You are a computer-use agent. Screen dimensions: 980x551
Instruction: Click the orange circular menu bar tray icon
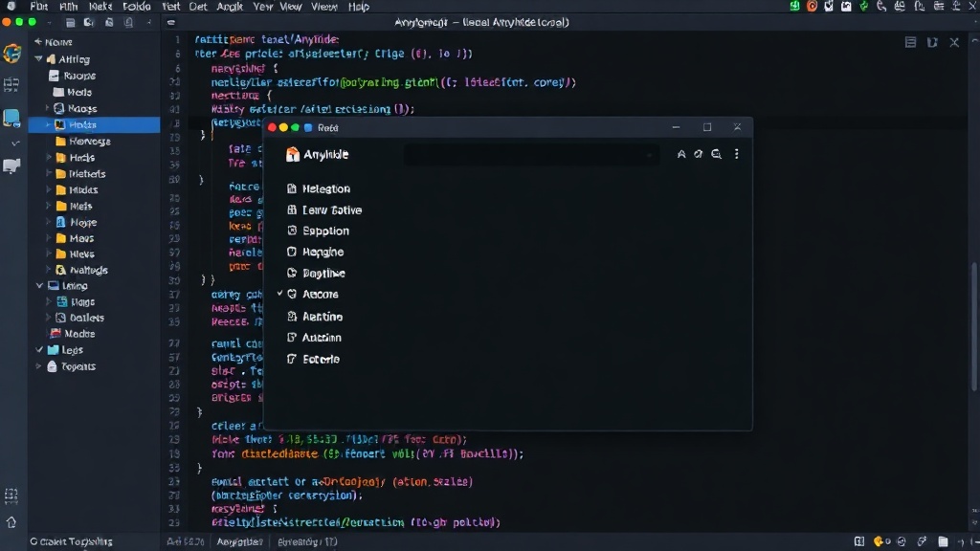(x=812, y=7)
